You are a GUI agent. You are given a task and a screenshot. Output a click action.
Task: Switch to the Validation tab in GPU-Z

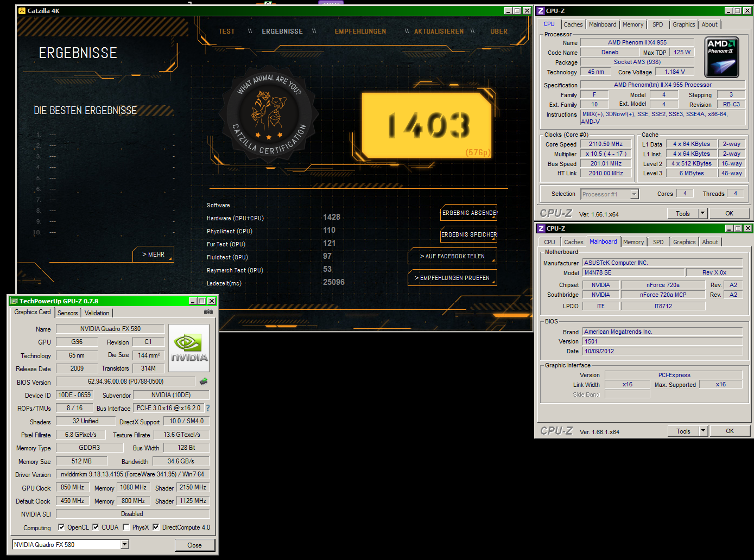(97, 313)
